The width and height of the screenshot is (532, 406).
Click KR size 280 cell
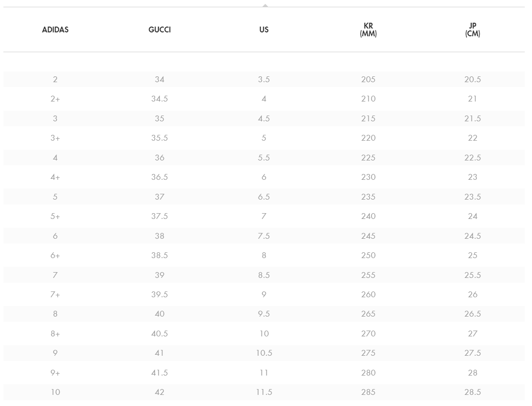(368, 373)
